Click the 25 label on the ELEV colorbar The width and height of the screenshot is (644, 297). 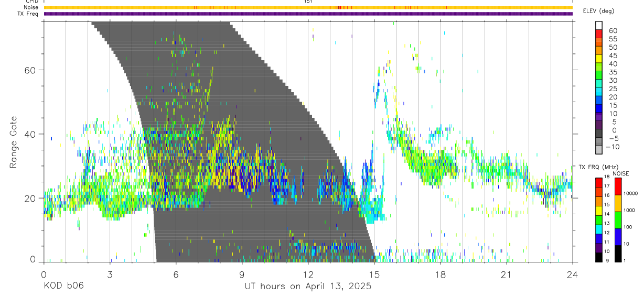[613, 89]
